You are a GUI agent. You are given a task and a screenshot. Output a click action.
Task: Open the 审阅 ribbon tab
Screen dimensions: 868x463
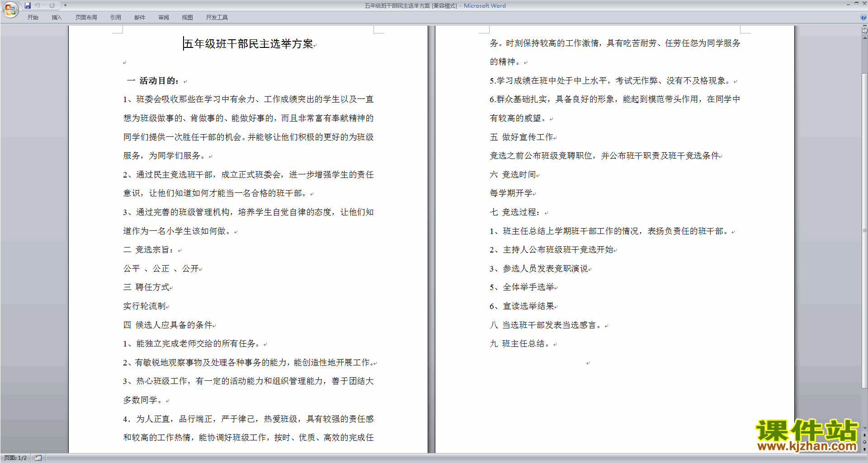[164, 17]
